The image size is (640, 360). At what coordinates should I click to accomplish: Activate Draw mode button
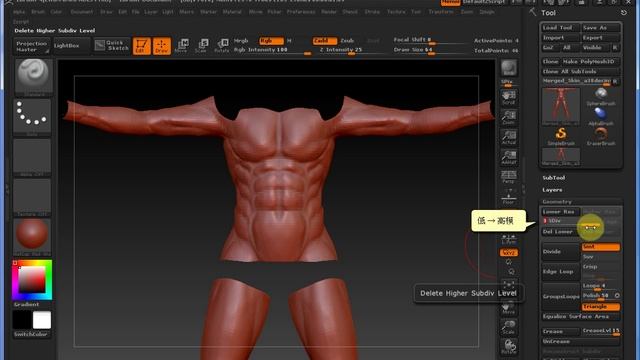pos(162,46)
